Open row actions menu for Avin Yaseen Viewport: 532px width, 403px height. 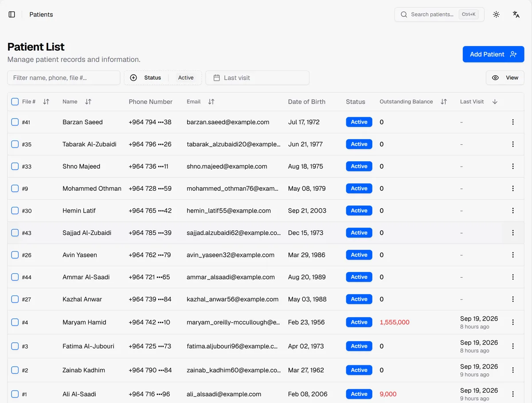[x=513, y=255]
